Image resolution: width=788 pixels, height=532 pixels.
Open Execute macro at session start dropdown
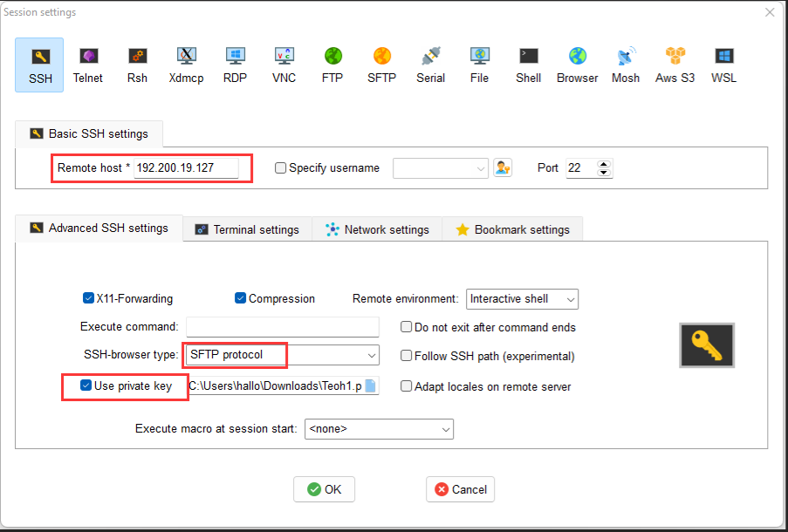(379, 429)
